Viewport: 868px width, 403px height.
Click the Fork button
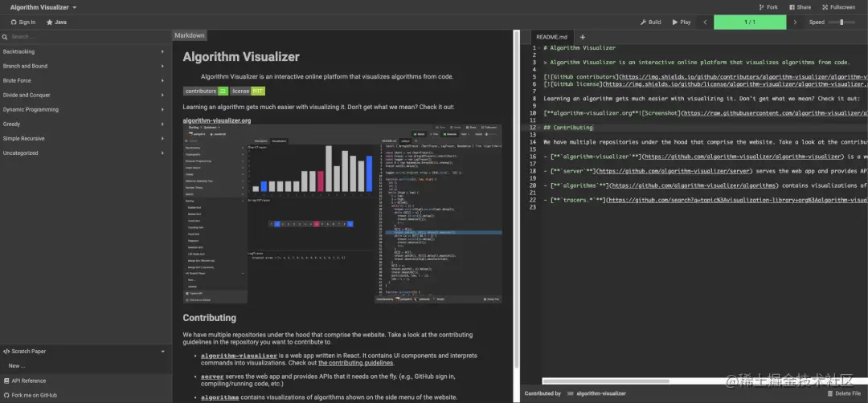[x=768, y=7]
